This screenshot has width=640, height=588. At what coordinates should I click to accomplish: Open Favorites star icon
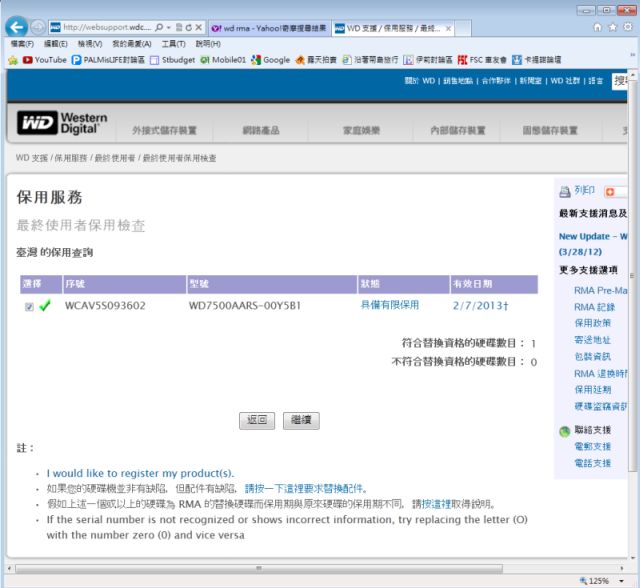pos(613,27)
